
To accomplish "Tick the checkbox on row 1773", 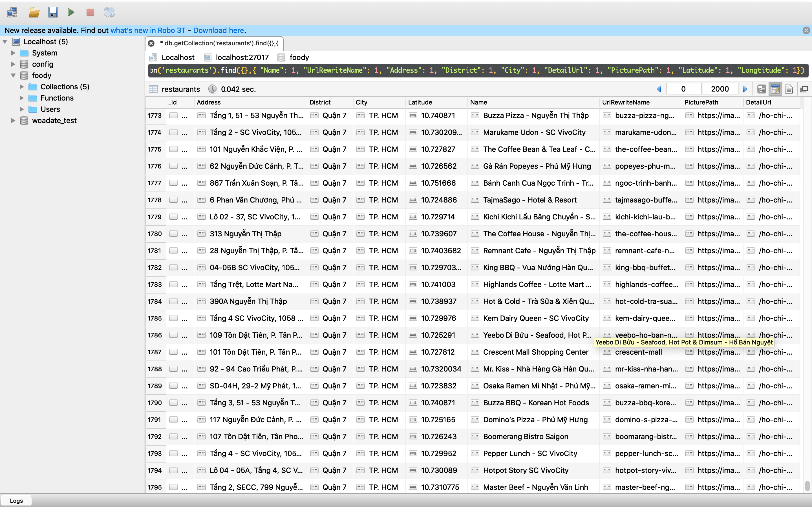I will point(173,115).
